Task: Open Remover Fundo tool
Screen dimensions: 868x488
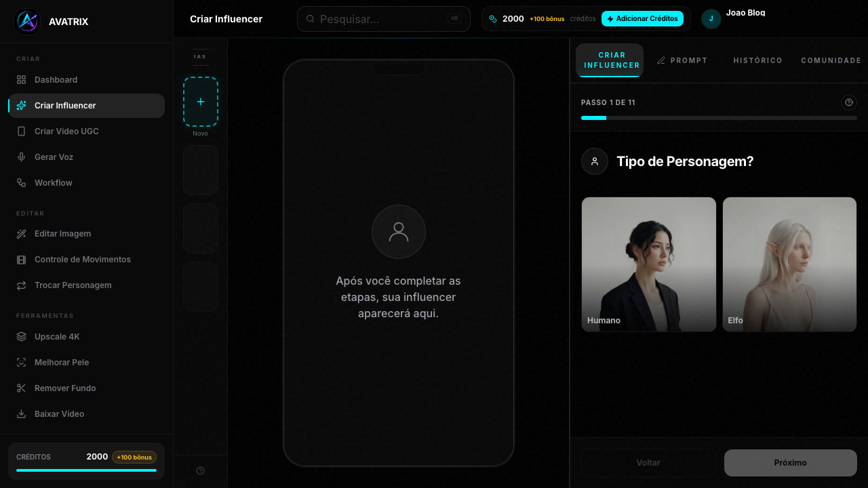Action: click(86, 388)
